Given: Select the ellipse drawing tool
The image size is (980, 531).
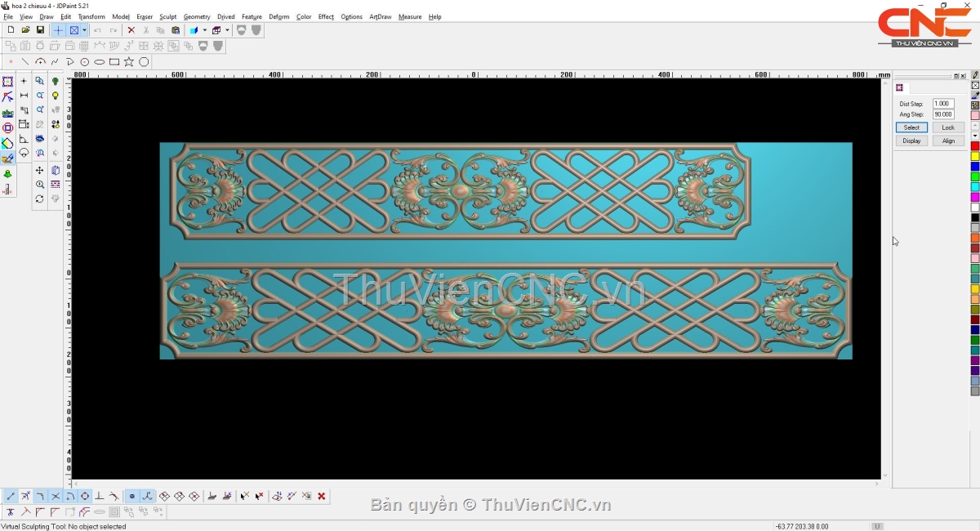Looking at the screenshot, I should (x=100, y=62).
